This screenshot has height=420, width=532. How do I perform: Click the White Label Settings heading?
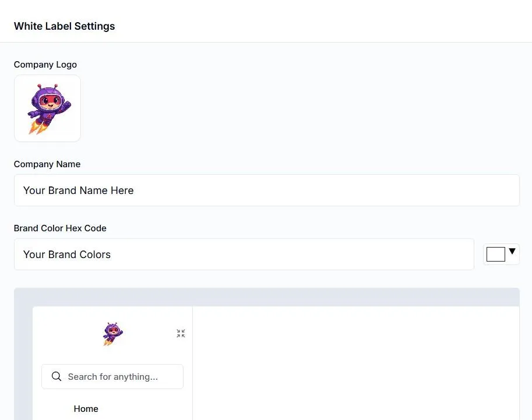point(64,26)
